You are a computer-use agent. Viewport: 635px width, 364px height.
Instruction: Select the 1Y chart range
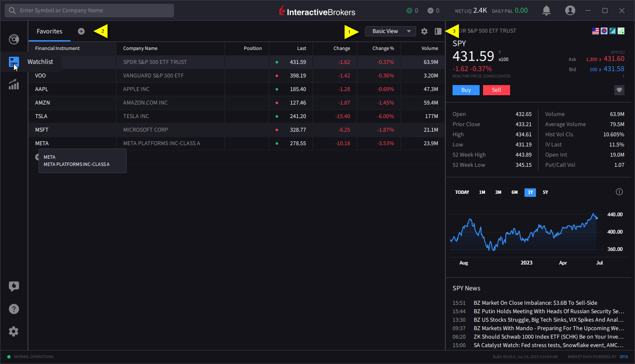click(x=530, y=192)
